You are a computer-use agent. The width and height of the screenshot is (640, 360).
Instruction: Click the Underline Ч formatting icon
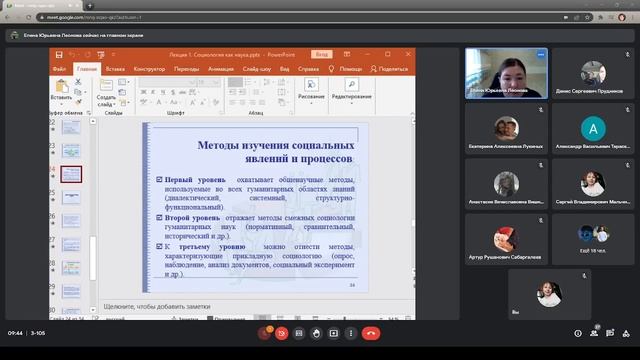tap(163, 92)
